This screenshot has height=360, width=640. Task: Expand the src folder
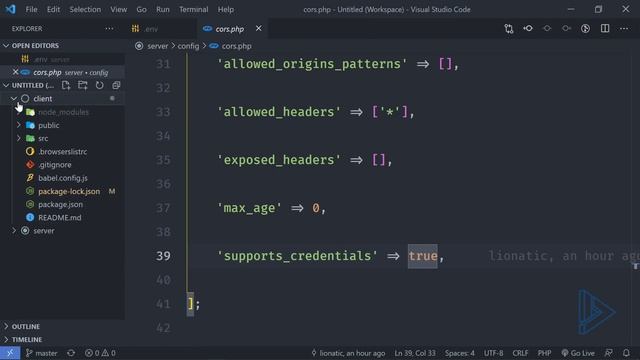19,138
